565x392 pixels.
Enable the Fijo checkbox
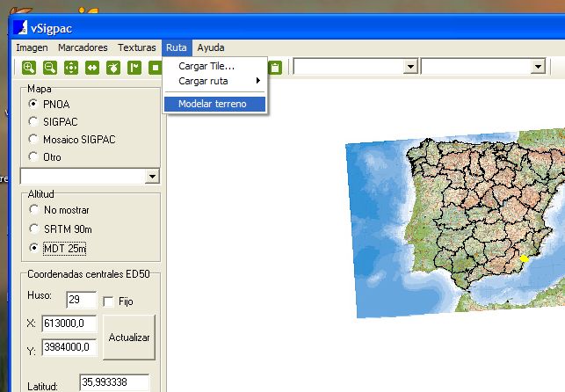109,301
